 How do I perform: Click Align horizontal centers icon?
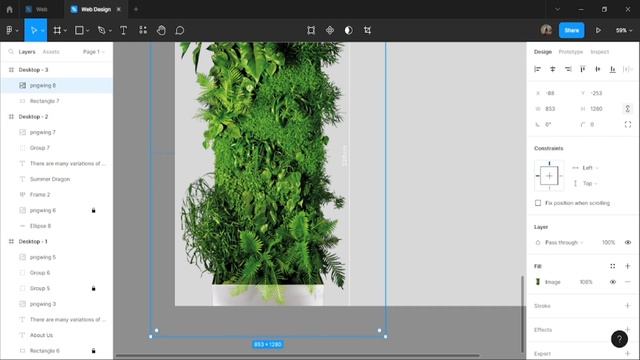(553, 69)
